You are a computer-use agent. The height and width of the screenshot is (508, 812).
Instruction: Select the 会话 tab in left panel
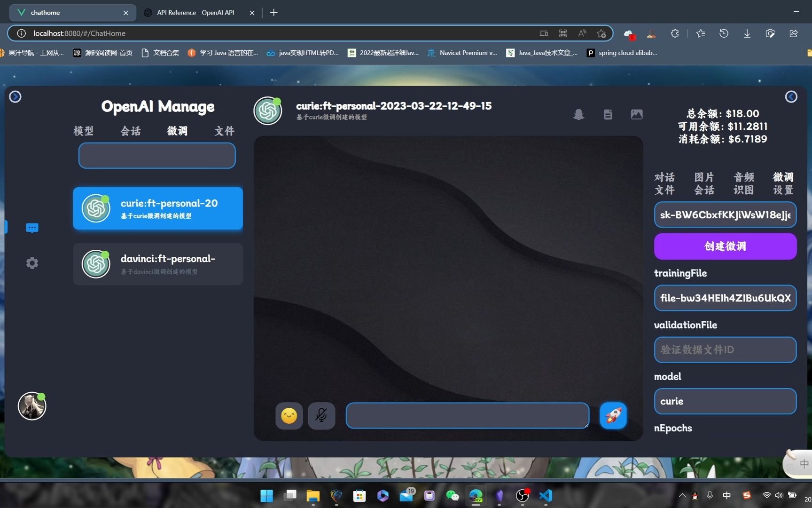(x=131, y=131)
